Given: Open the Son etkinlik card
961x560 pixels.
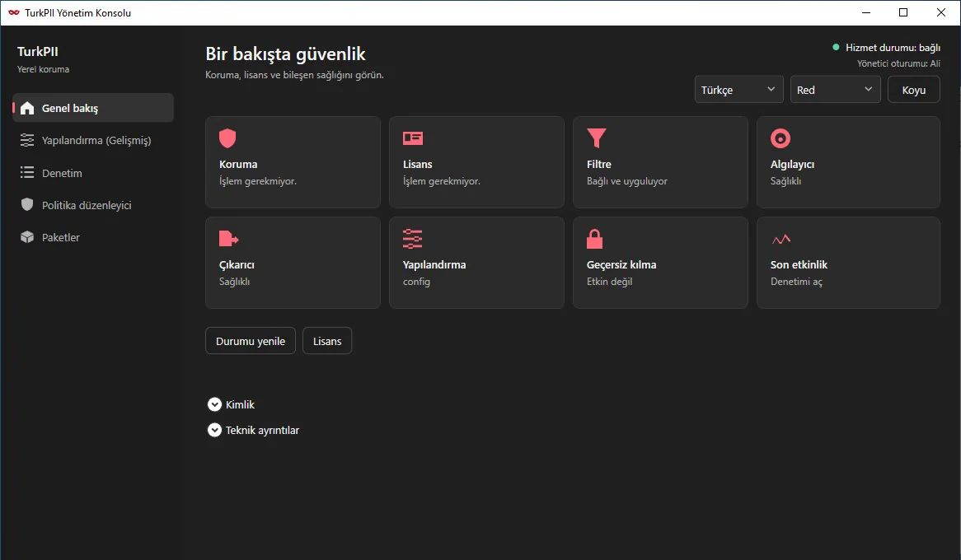Looking at the screenshot, I should click(848, 262).
